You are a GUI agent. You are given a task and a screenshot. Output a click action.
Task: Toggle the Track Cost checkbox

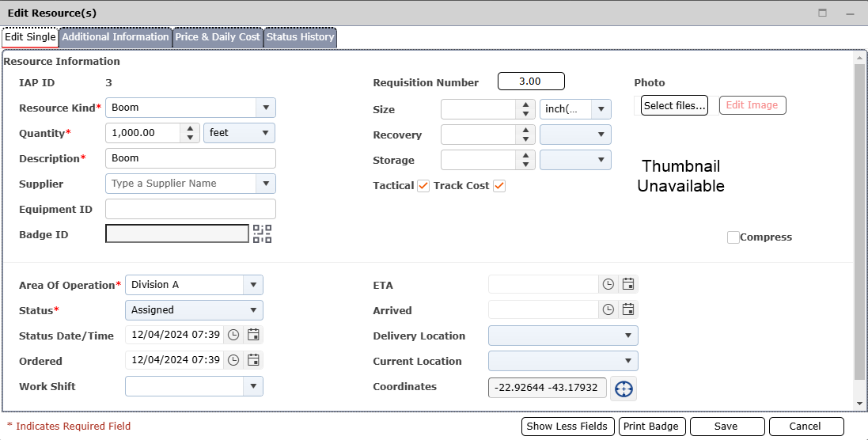[499, 186]
